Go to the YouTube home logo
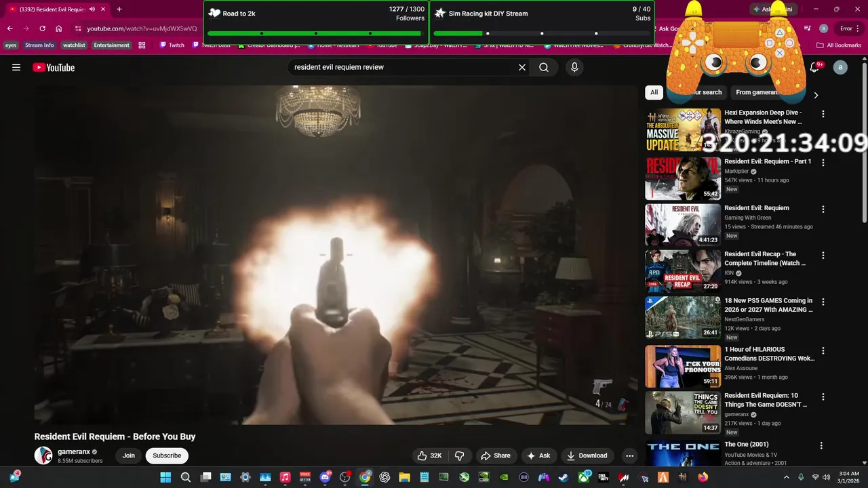868x488 pixels. 54,67
